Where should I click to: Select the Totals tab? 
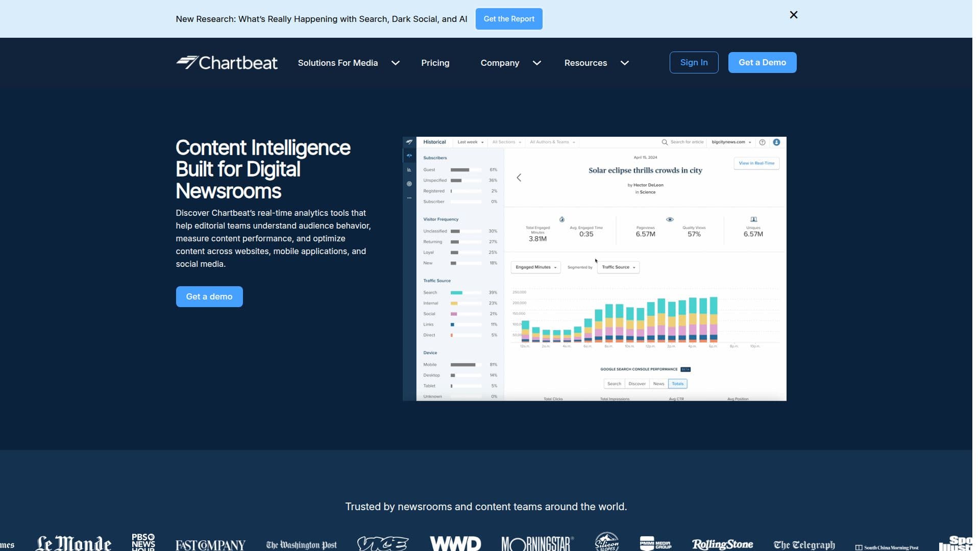click(x=677, y=384)
